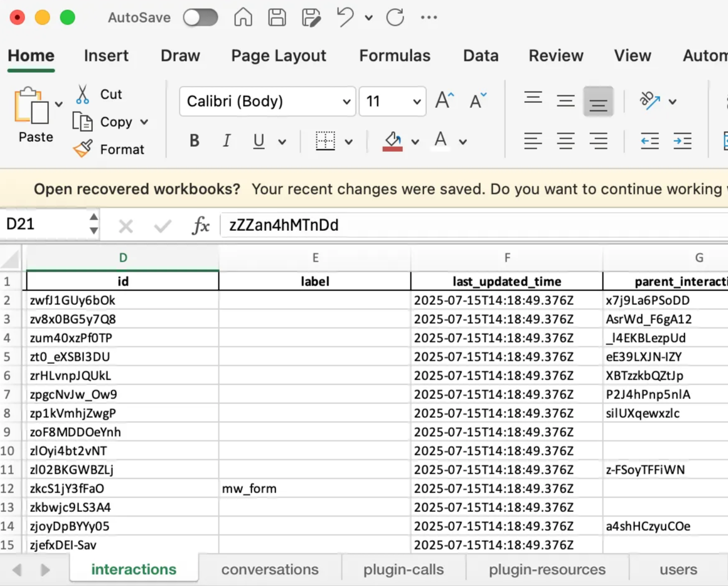
Task: Open the plugin-resources sheet tab
Action: [x=547, y=569]
